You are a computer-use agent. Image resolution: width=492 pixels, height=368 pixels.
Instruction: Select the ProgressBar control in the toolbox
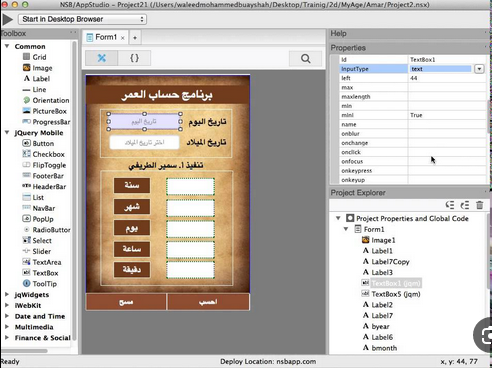(x=46, y=122)
